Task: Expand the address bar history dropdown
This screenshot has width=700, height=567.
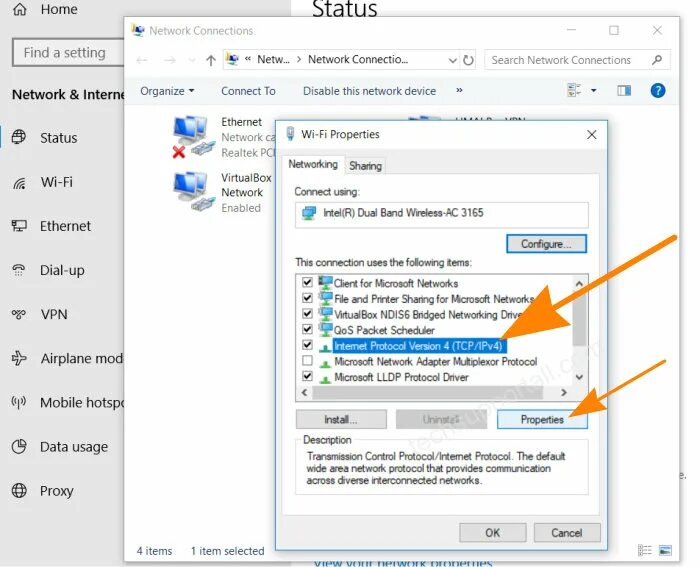Action: [x=452, y=60]
